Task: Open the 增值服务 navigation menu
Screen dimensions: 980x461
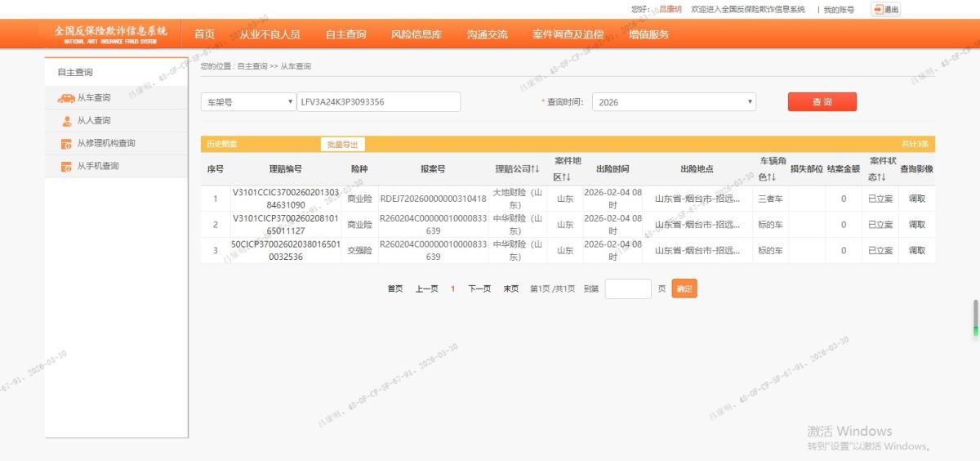Action: click(649, 34)
